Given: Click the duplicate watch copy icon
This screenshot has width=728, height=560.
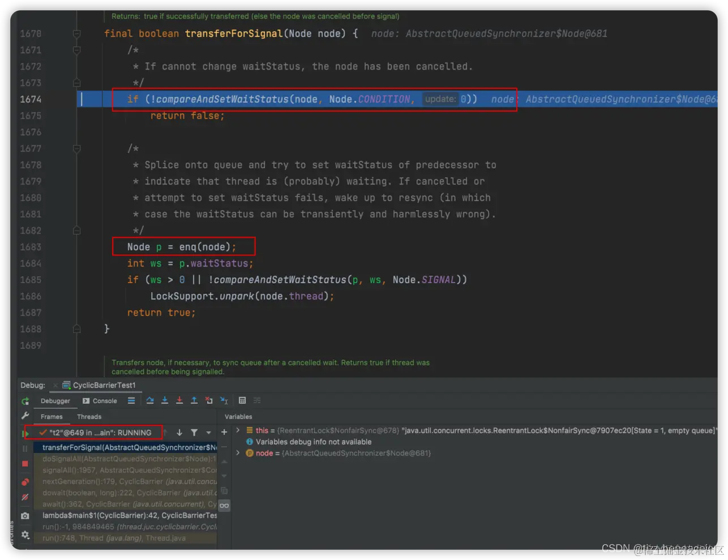Looking at the screenshot, I should (224, 491).
